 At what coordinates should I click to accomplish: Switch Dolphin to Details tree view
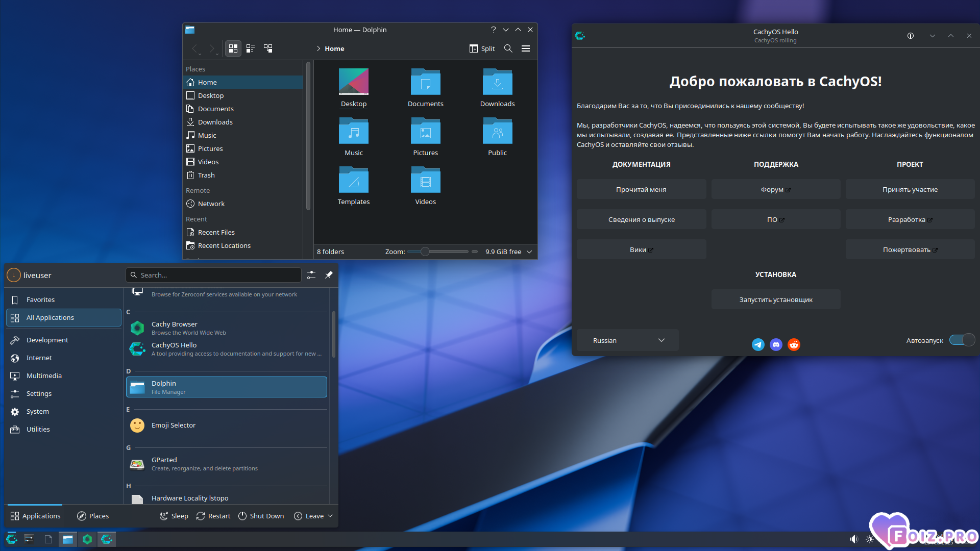268,48
